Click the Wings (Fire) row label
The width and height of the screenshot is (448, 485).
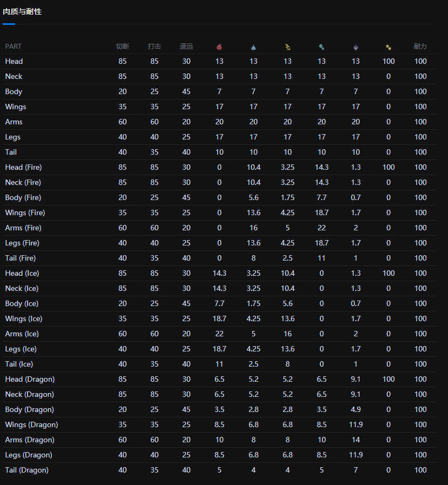click(25, 213)
